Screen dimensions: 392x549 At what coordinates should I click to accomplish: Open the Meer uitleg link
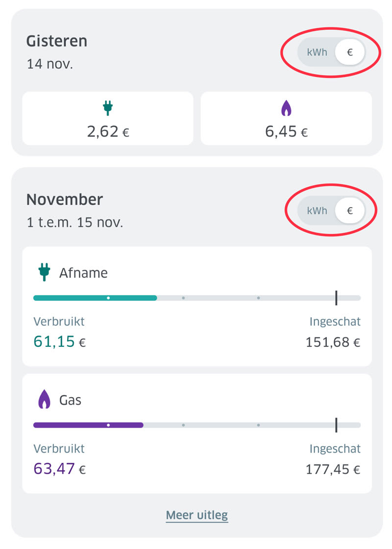point(197,515)
